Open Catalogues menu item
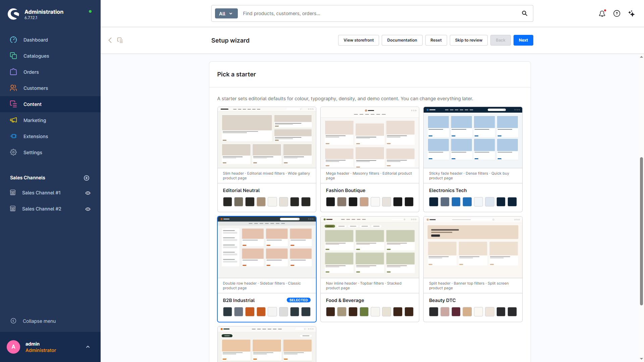The height and width of the screenshot is (362, 644). [50, 56]
